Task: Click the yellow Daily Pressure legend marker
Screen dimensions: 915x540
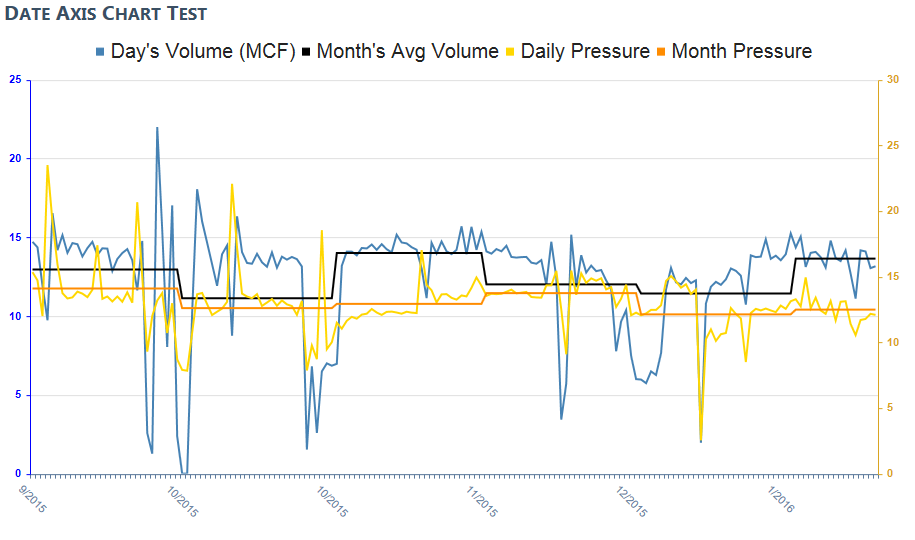Action: tap(511, 51)
